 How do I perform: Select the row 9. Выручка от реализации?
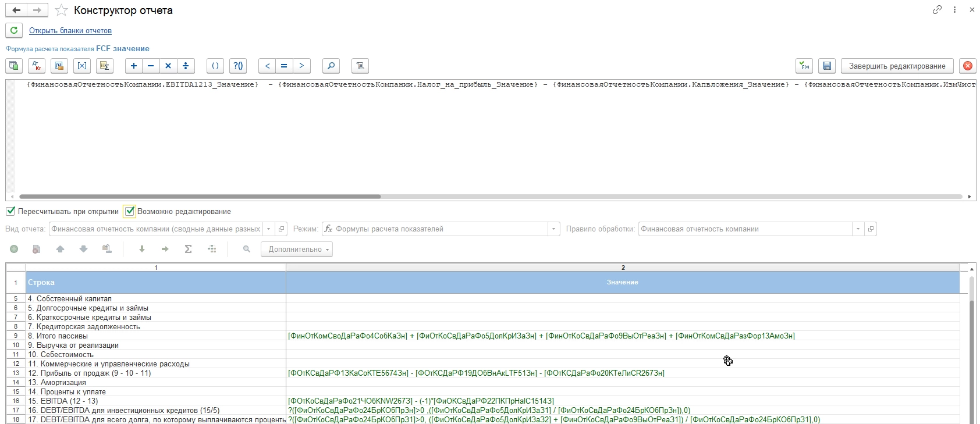coord(156,345)
